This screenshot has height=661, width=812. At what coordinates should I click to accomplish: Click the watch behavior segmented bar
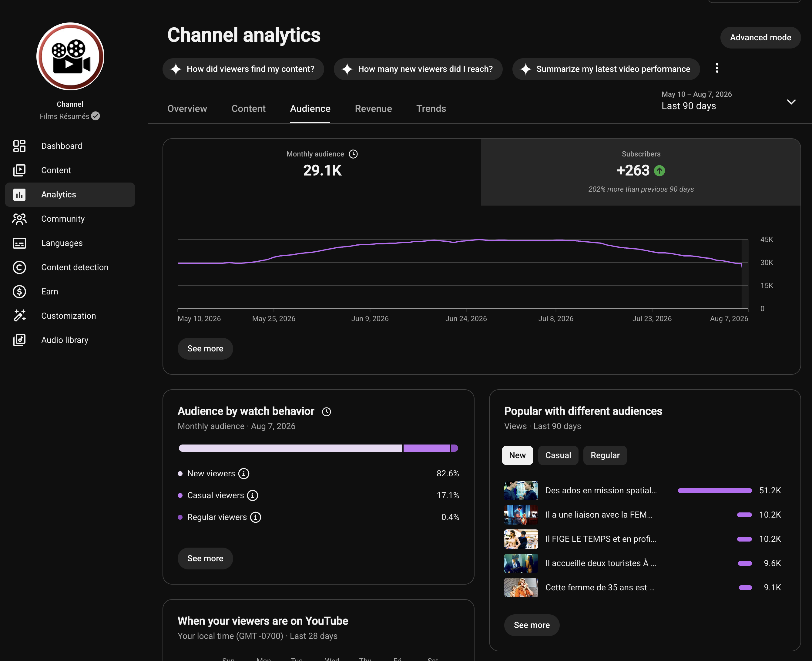click(x=318, y=448)
